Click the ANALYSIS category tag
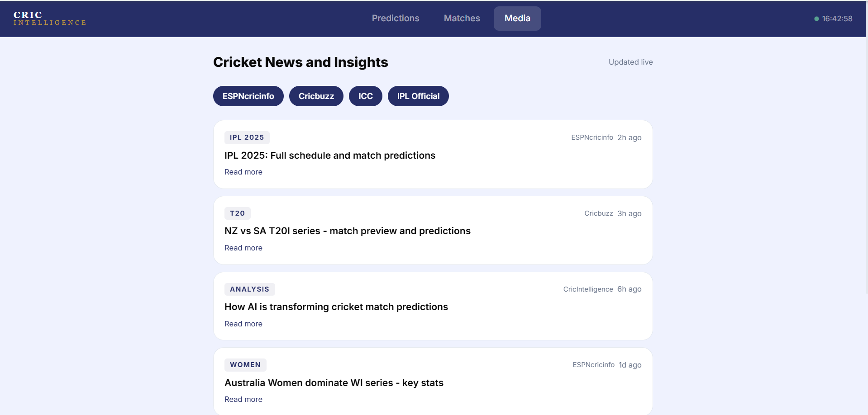The height and width of the screenshot is (415, 868). coord(249,289)
